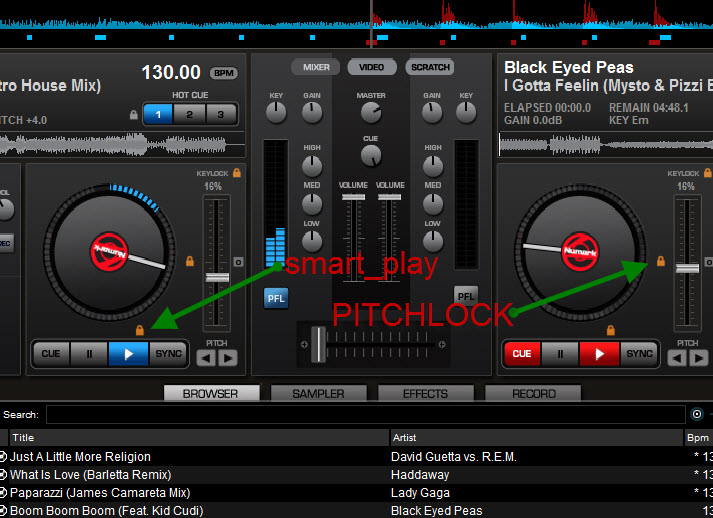
Task: Click the MASTER volume knob
Action: pos(371,112)
